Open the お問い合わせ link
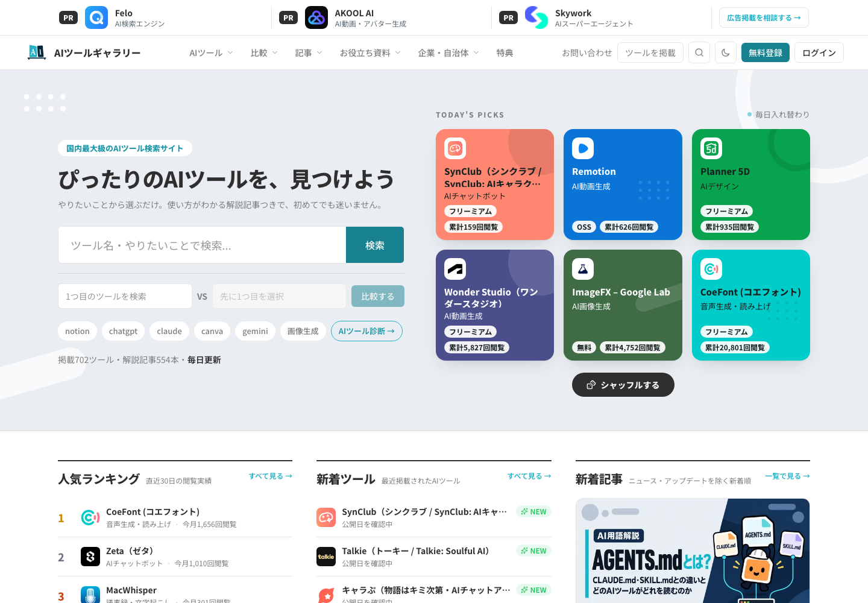 [x=587, y=52]
